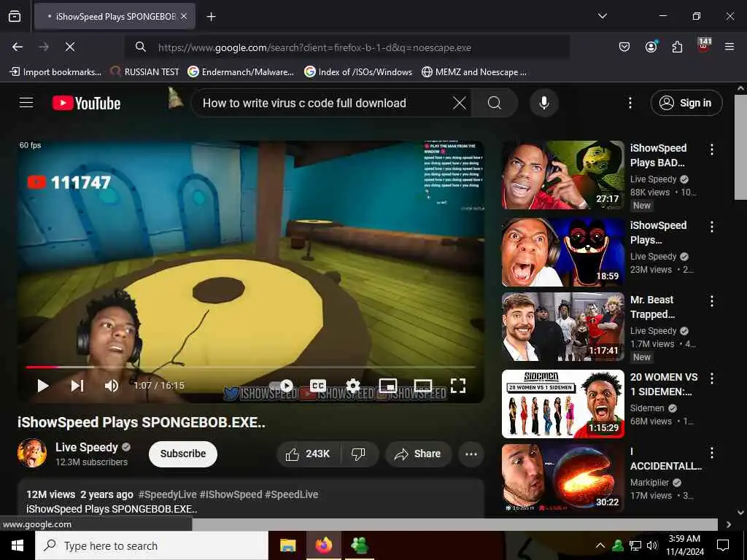The image size is (747, 560).
Task: Toggle the autoplay switch
Action: click(281, 386)
